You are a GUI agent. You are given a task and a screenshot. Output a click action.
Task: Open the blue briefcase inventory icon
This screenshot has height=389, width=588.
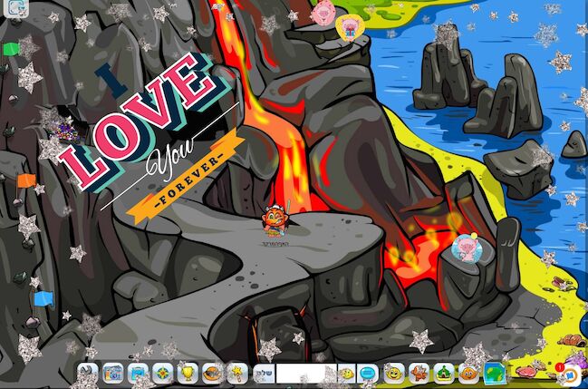[x=138, y=374]
